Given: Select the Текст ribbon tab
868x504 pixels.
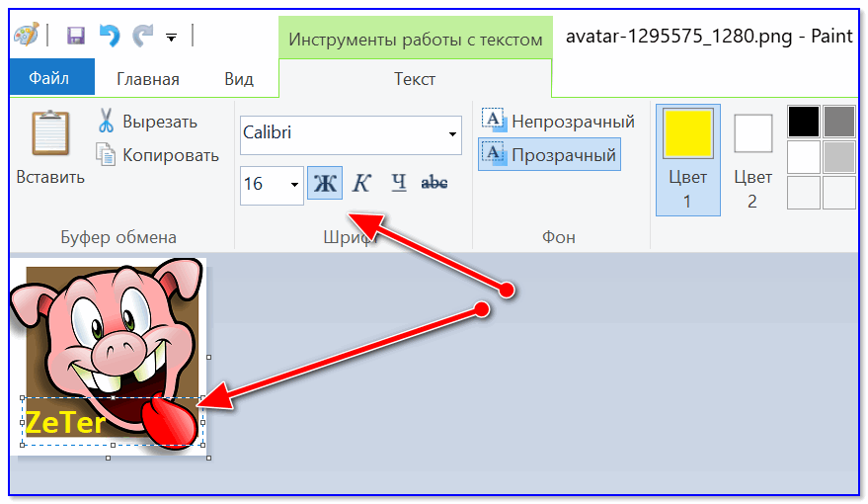Looking at the screenshot, I should (x=415, y=79).
